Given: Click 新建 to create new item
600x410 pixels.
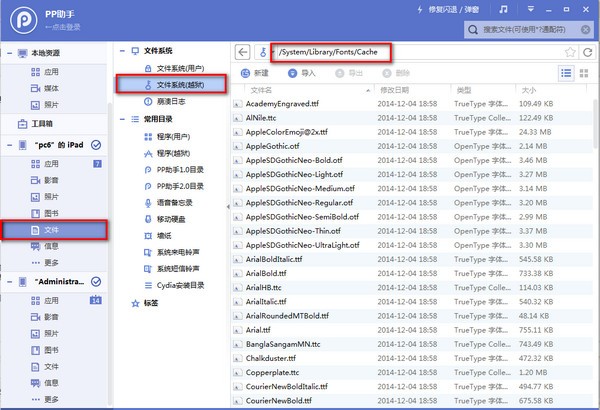Looking at the screenshot, I should point(255,73).
